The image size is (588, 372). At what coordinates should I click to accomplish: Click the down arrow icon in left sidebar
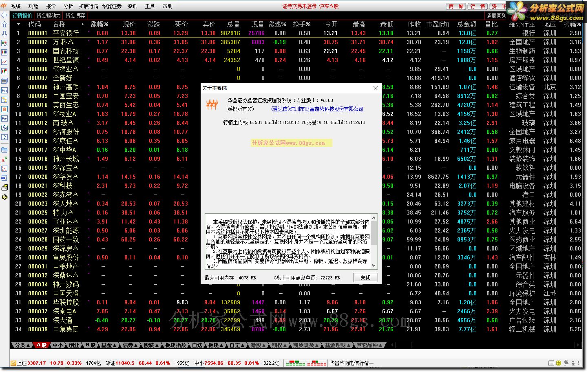pos(4,34)
